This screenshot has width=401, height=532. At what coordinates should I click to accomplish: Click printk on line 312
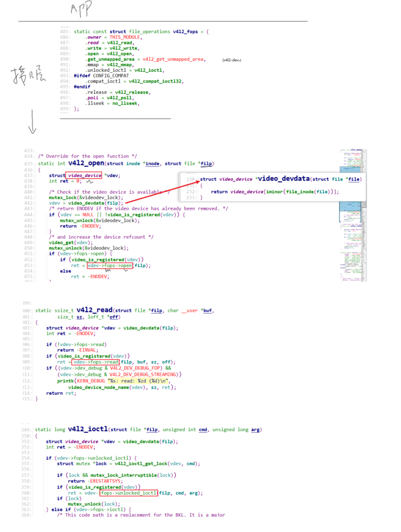click(66, 381)
